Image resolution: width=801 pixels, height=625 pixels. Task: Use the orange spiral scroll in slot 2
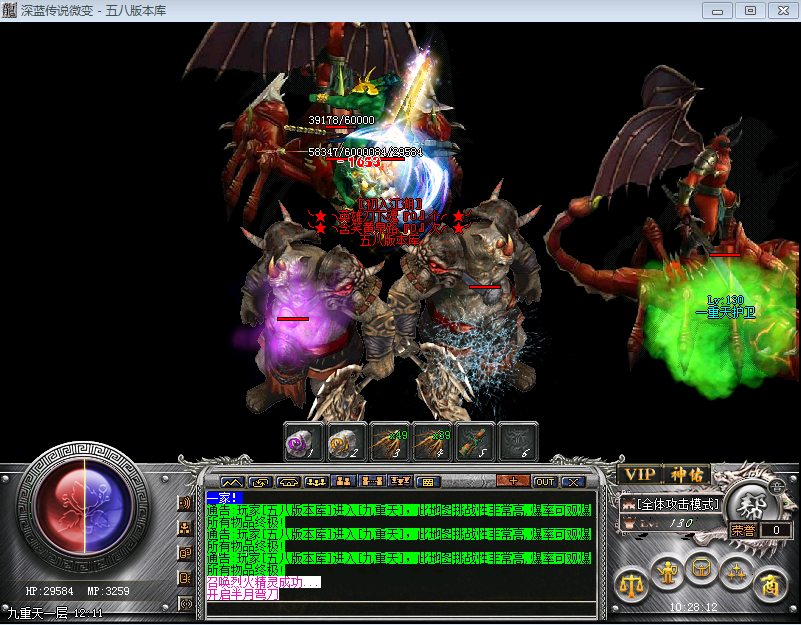point(347,442)
